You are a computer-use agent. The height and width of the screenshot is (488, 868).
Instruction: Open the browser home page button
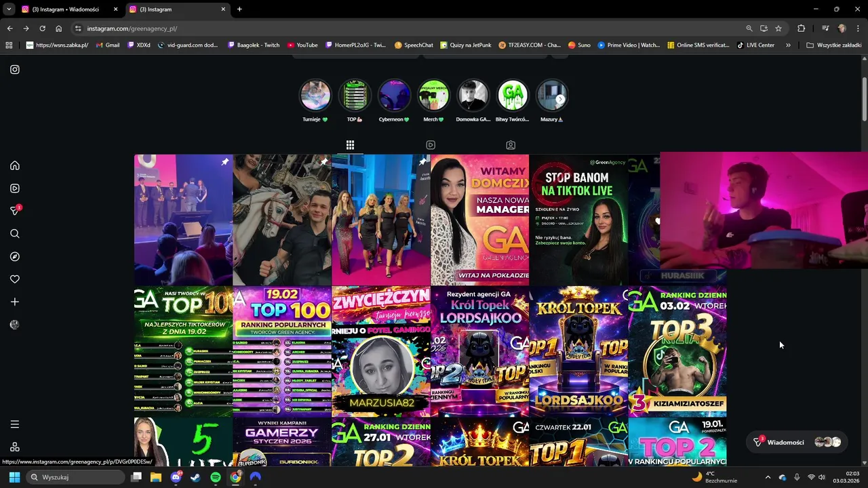click(x=58, y=28)
